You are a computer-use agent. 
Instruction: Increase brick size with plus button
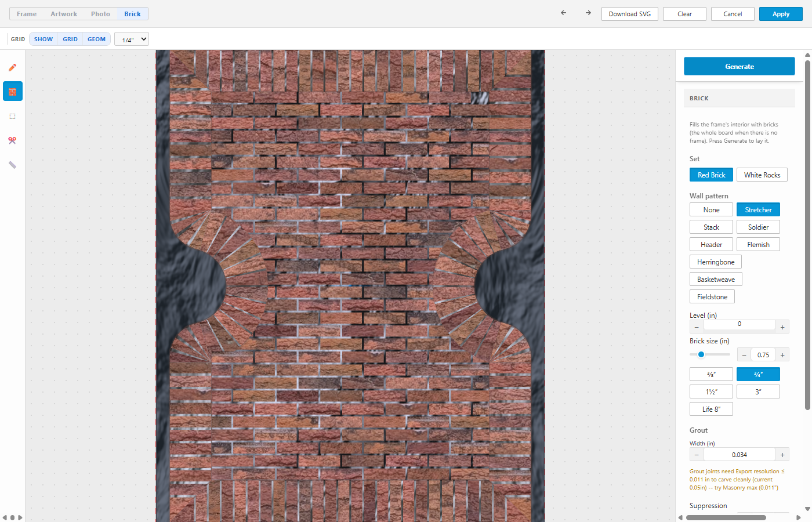point(782,355)
